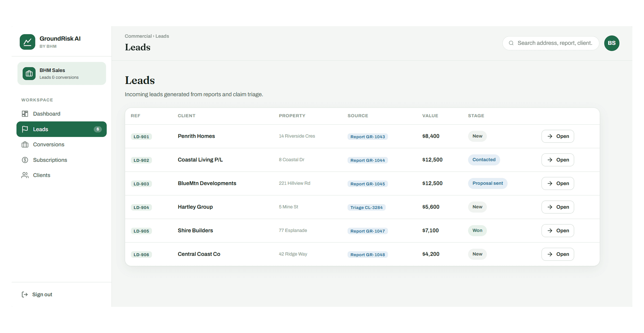This screenshot has height=333, width=644.
Task: Click source tag Report GR-1044
Action: pyautogui.click(x=368, y=160)
